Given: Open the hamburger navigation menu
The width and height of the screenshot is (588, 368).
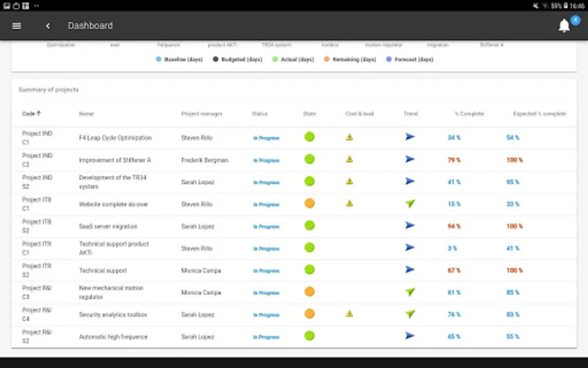Looking at the screenshot, I should coord(17,26).
